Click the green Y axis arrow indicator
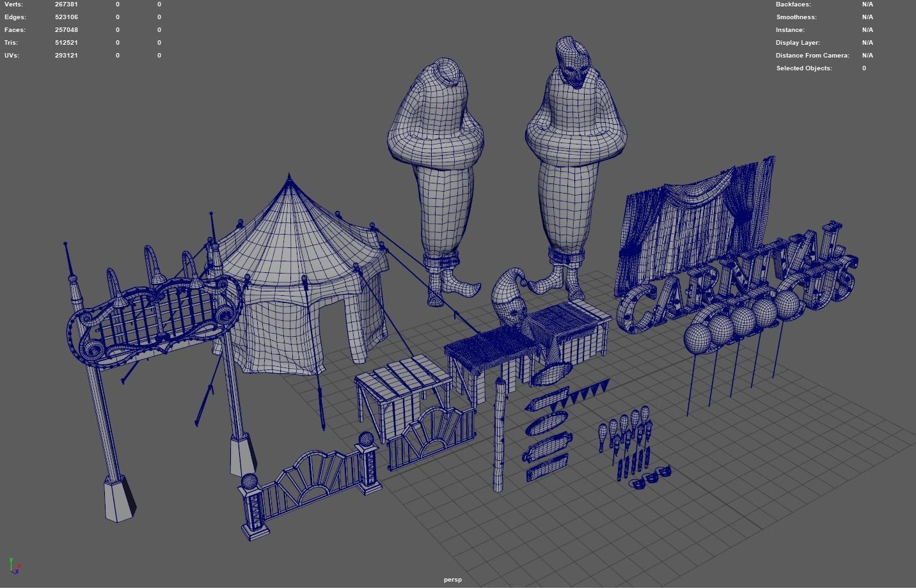The height and width of the screenshot is (588, 916). 11,561
